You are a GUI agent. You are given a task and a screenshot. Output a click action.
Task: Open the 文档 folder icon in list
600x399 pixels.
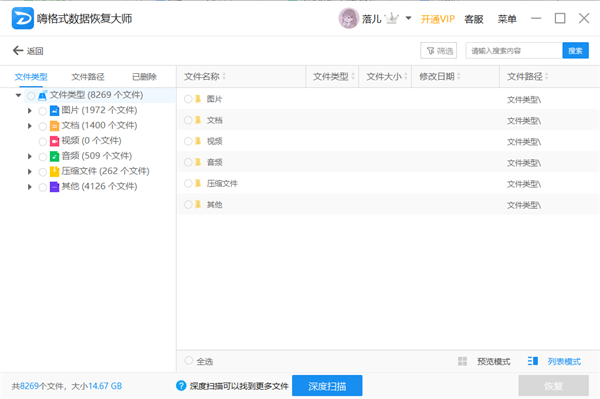(x=198, y=120)
